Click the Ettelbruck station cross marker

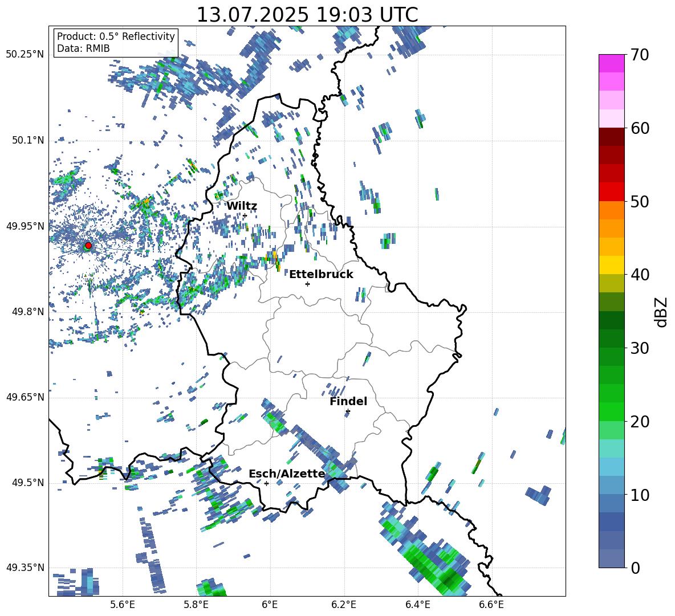(307, 284)
